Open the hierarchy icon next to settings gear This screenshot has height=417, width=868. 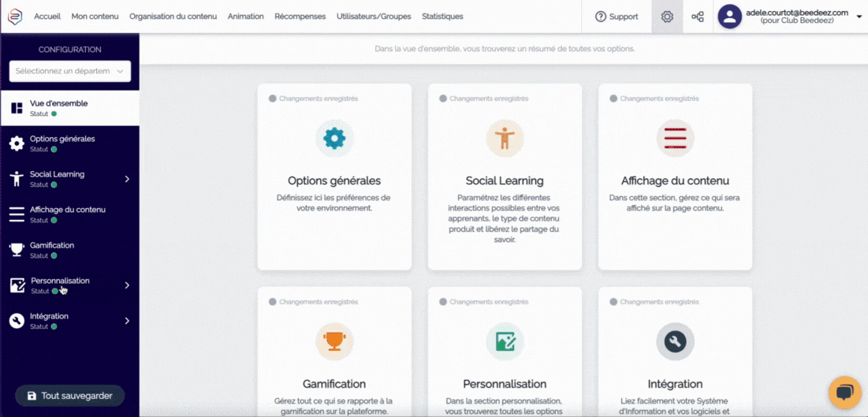tap(698, 17)
